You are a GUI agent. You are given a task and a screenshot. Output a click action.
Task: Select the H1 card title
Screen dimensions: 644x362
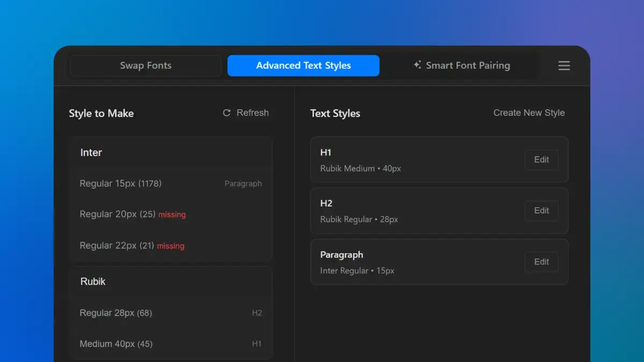point(326,152)
